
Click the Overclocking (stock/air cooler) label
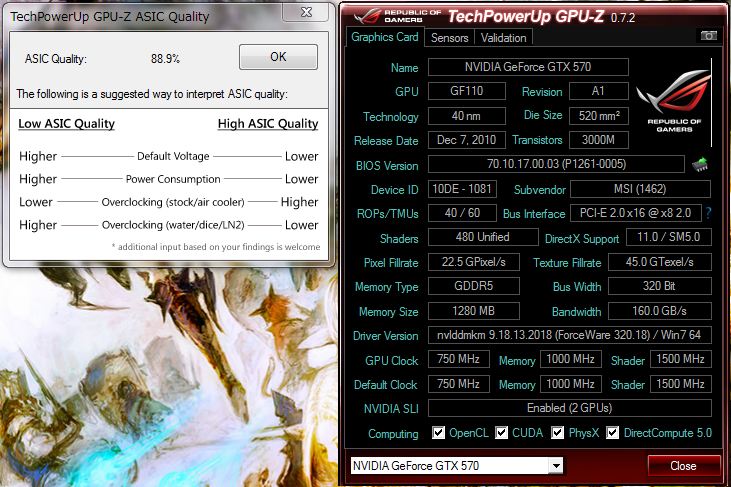(173, 202)
